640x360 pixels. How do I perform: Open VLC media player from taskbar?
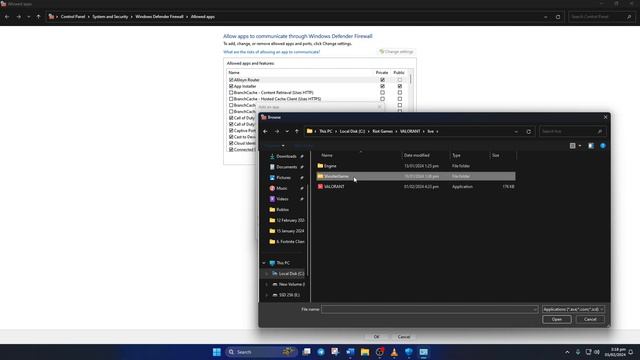pyautogui.click(x=394, y=352)
